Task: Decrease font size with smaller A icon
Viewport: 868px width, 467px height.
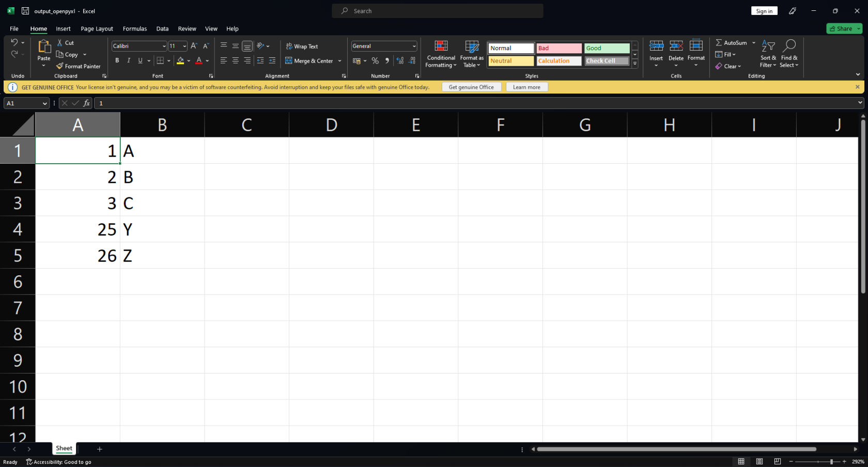Action: [206, 46]
